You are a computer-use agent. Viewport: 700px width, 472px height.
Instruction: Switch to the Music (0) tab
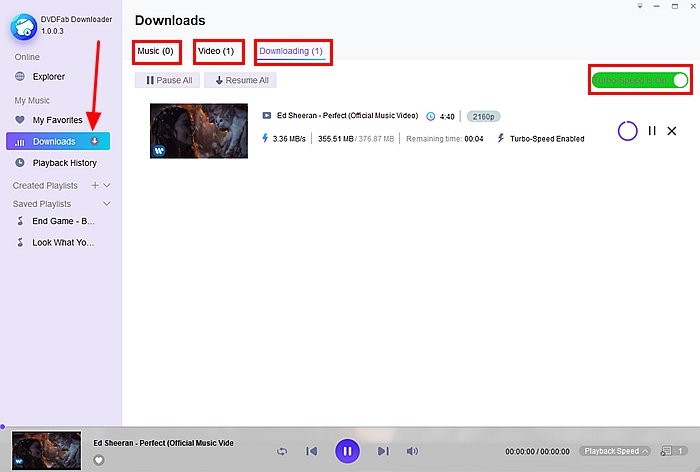pyautogui.click(x=155, y=51)
